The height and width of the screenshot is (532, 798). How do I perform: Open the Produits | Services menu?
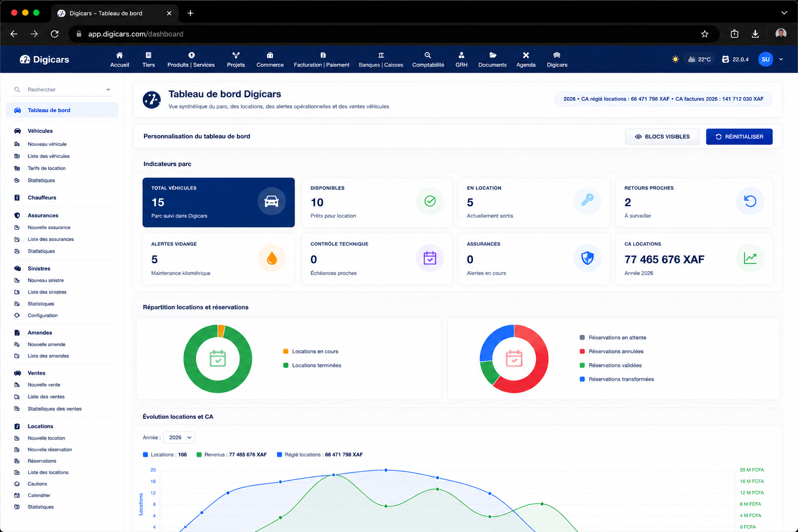(191, 60)
